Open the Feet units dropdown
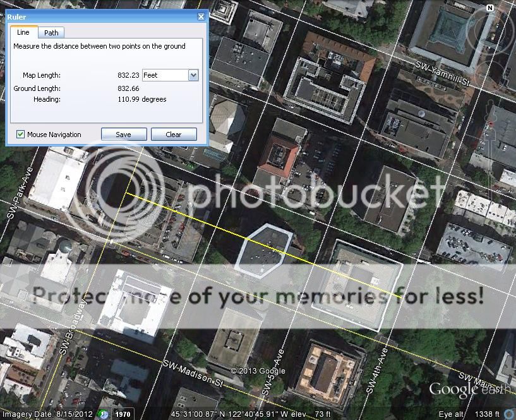The width and height of the screenshot is (516, 420). pos(193,75)
